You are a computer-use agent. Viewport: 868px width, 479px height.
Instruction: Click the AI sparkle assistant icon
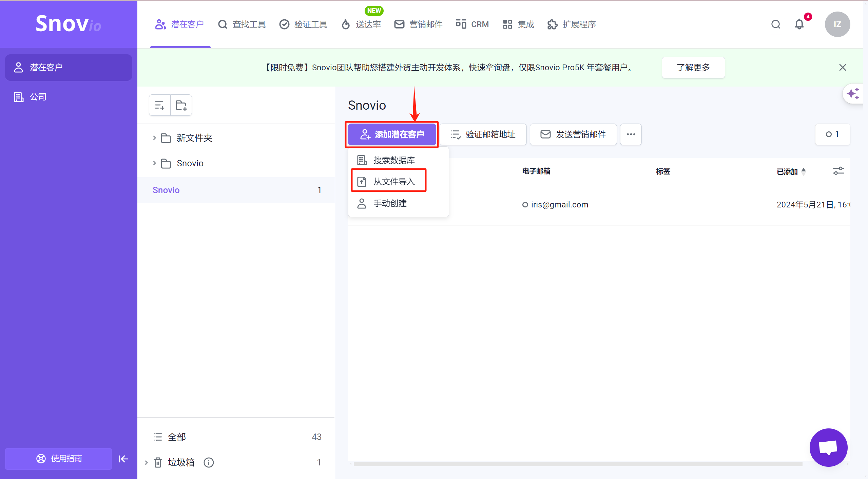tap(853, 94)
